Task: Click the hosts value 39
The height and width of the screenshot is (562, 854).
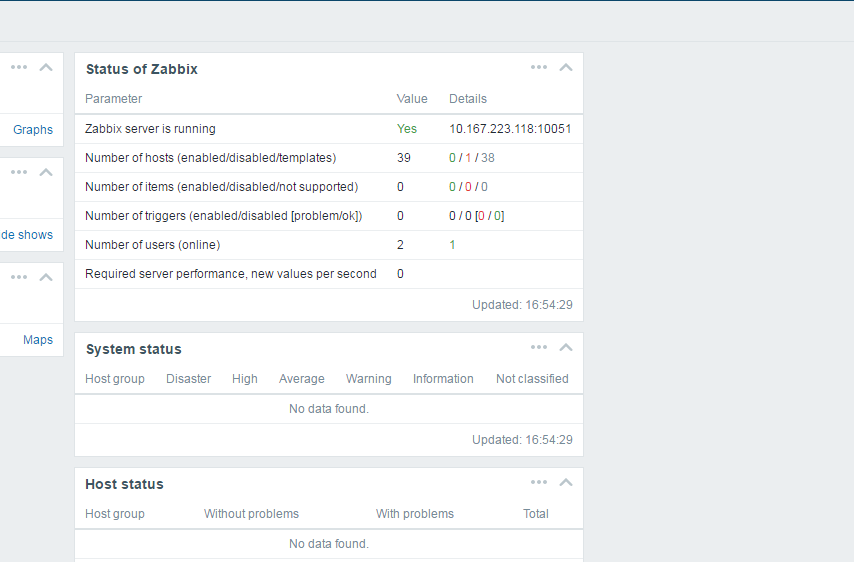Action: (404, 158)
